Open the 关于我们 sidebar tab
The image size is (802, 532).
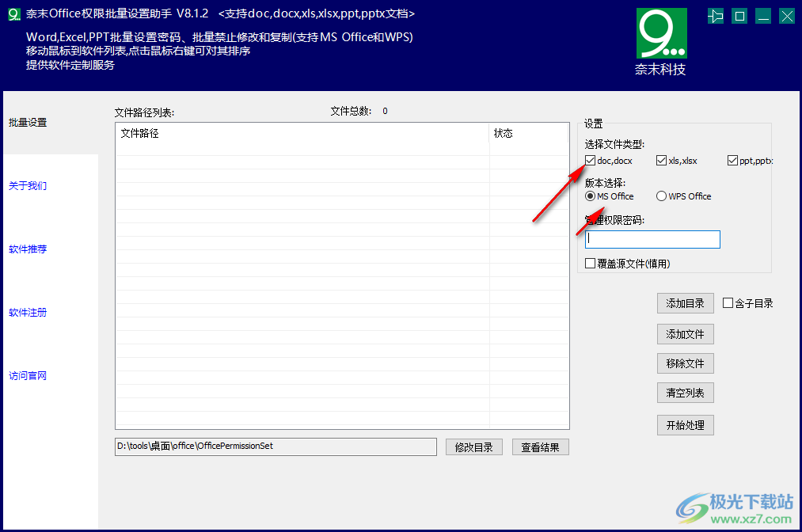pos(29,186)
